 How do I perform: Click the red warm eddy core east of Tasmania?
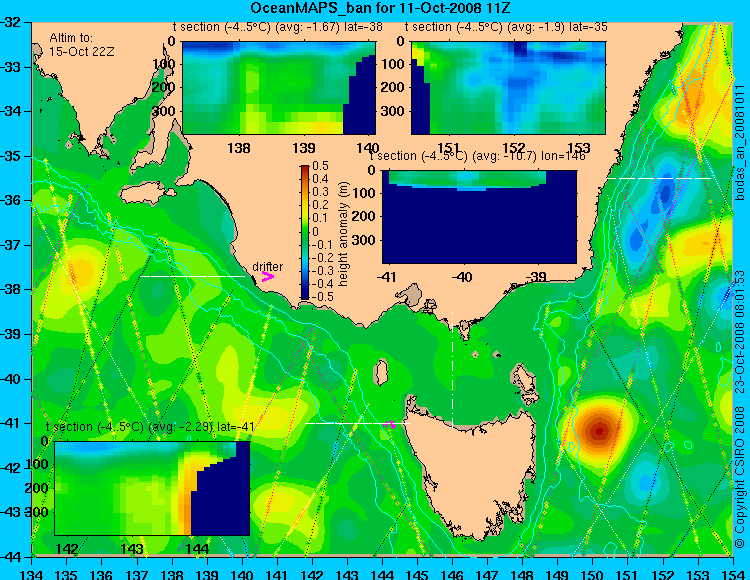tap(599, 431)
